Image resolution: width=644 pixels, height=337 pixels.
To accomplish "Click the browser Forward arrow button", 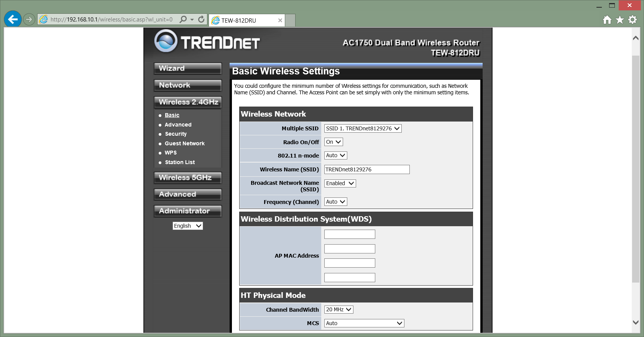I will tap(29, 19).
